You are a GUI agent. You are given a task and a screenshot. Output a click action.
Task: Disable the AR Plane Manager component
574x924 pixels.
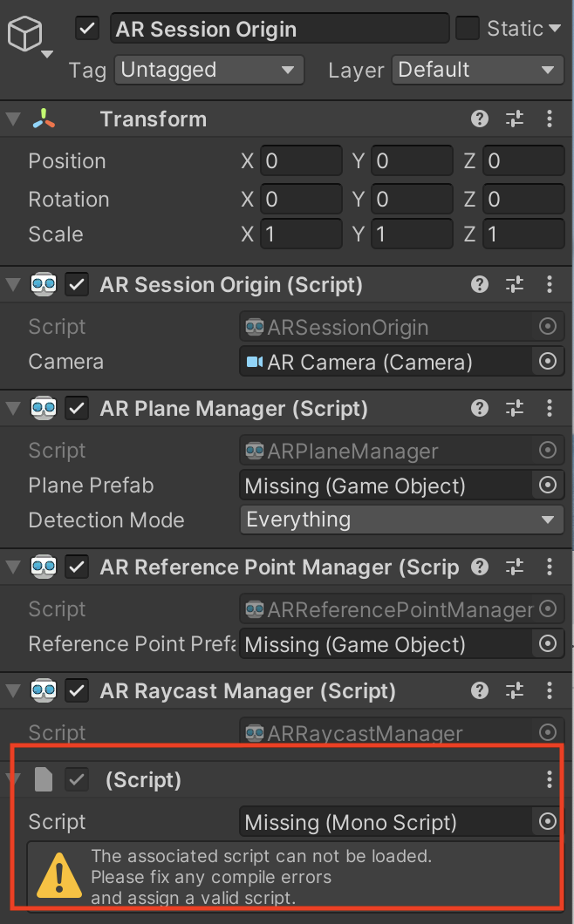(x=76, y=408)
